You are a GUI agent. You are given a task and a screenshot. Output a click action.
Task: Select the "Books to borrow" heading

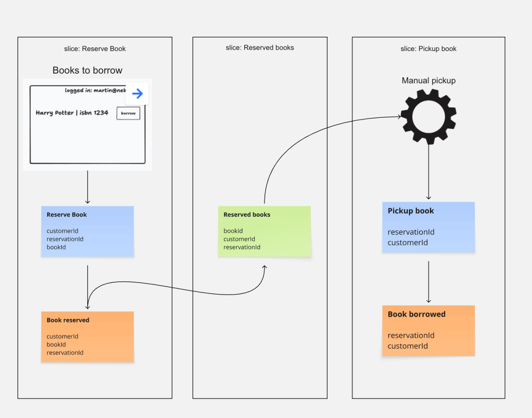point(87,70)
